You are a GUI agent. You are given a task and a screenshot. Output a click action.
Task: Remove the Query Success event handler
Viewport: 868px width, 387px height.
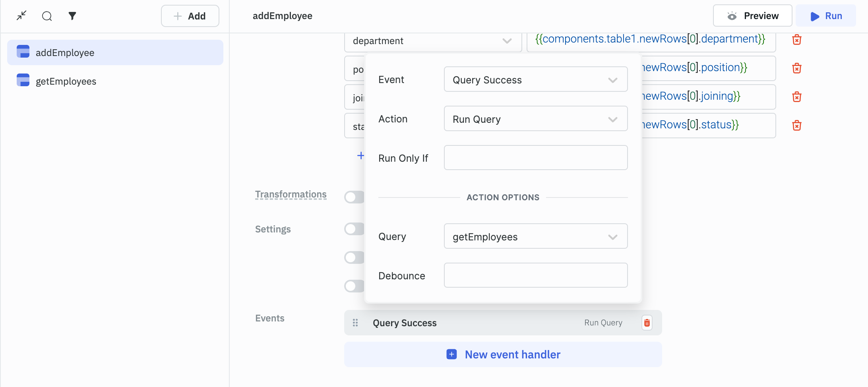[647, 323]
